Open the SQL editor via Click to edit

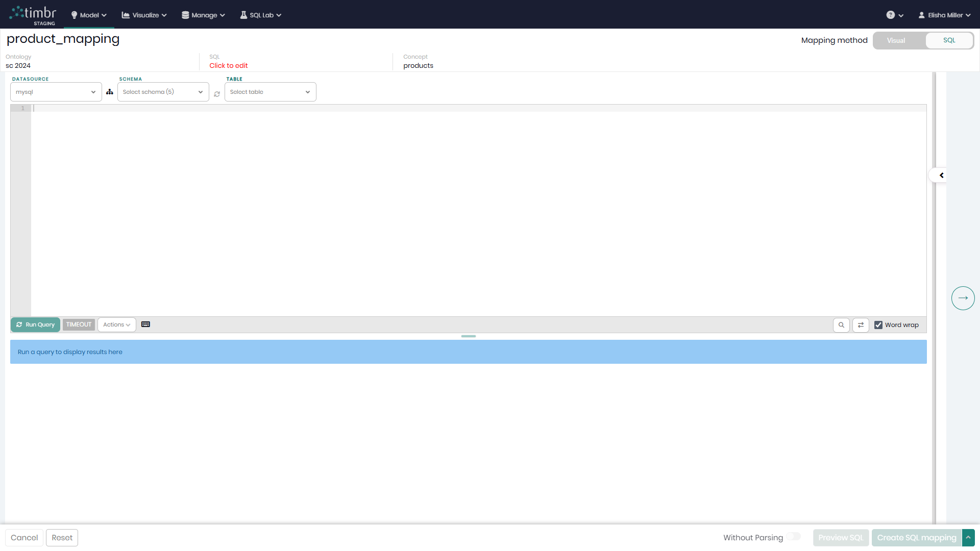coord(228,65)
